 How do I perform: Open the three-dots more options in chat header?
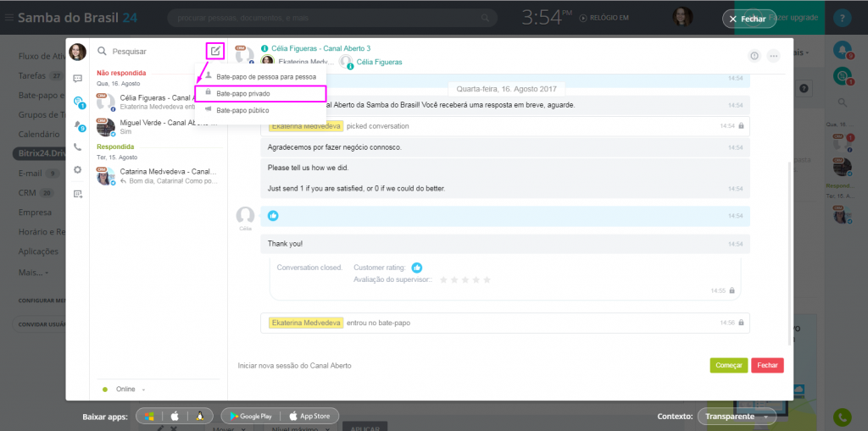(773, 55)
